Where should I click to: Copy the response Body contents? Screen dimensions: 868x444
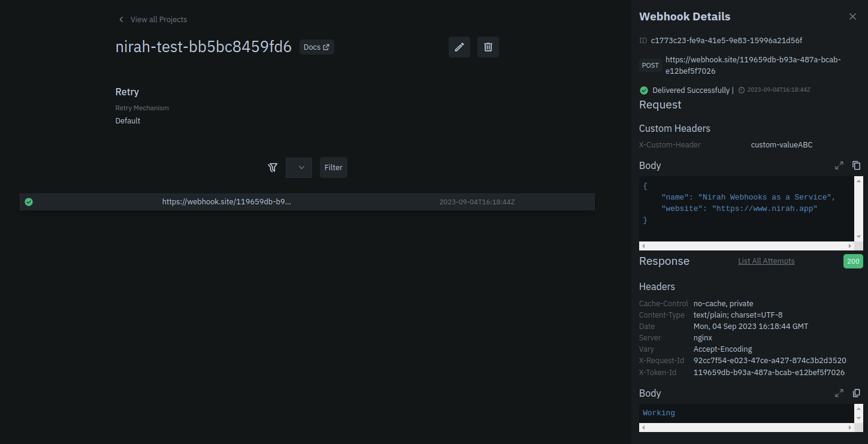pos(856,393)
